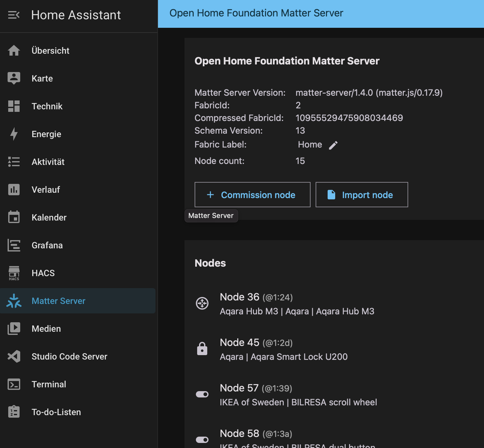Viewport: 484px width, 448px height.
Task: Open the Aktivität menu item
Action: point(78,162)
